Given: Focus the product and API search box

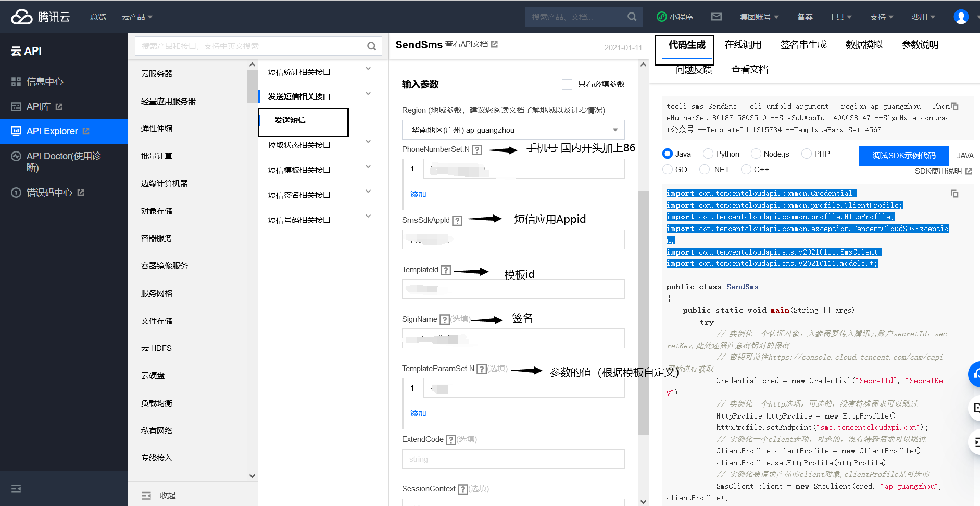Looking at the screenshot, I should (x=258, y=46).
